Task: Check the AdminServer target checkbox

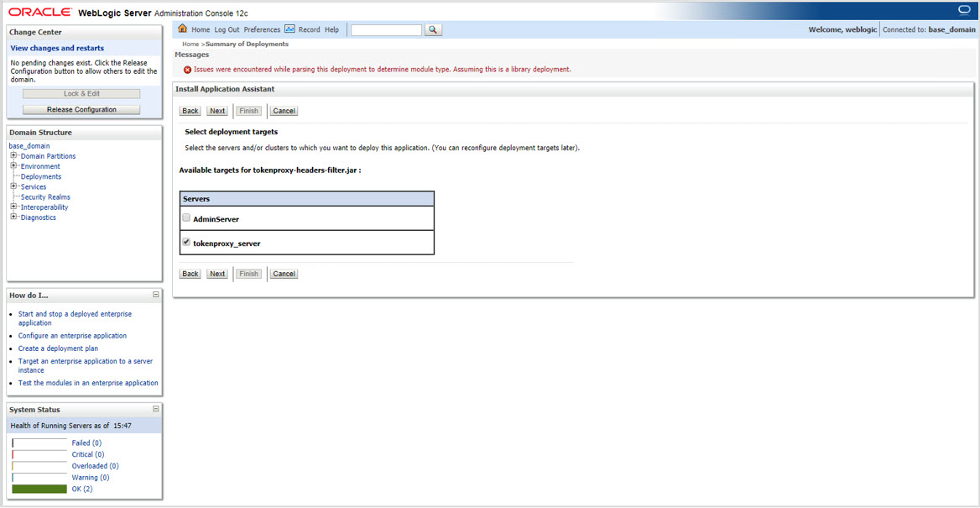Action: tap(186, 218)
